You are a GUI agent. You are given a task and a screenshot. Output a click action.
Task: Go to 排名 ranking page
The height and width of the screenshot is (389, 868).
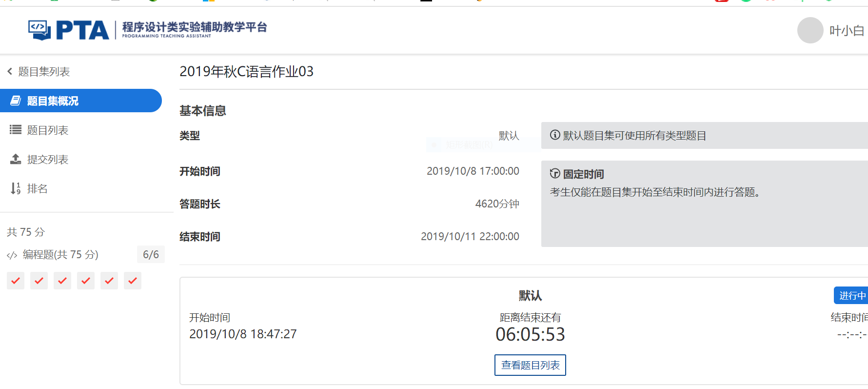click(37, 189)
